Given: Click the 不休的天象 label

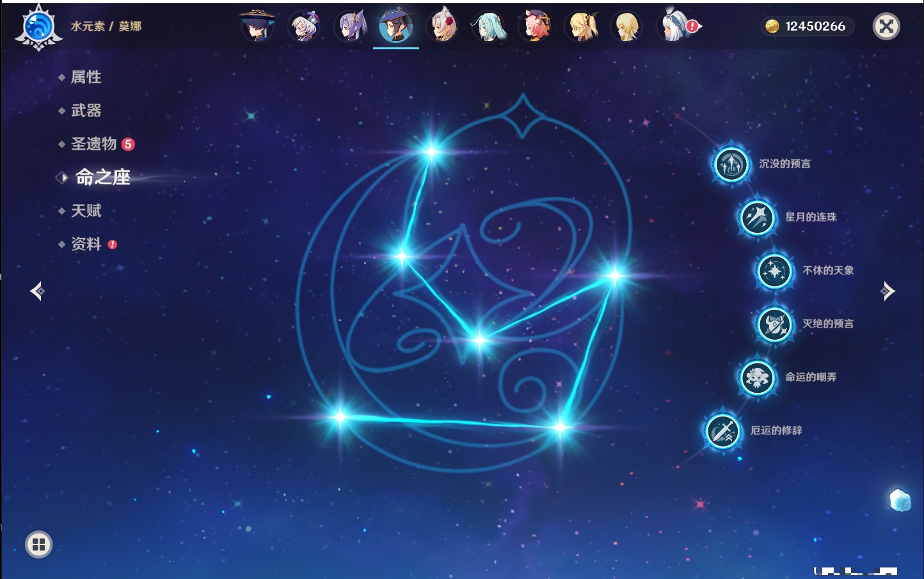Looking at the screenshot, I should [828, 270].
